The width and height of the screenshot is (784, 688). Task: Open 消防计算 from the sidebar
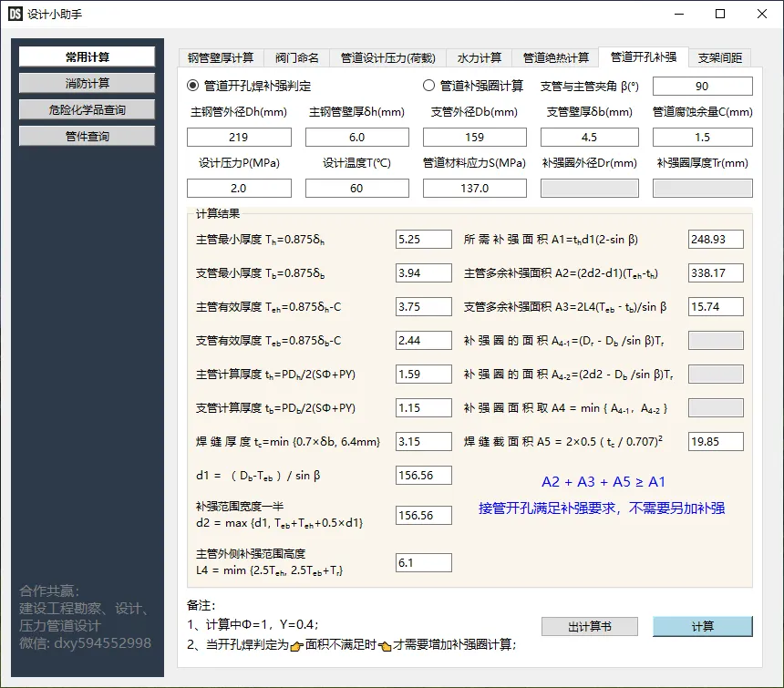pos(87,83)
